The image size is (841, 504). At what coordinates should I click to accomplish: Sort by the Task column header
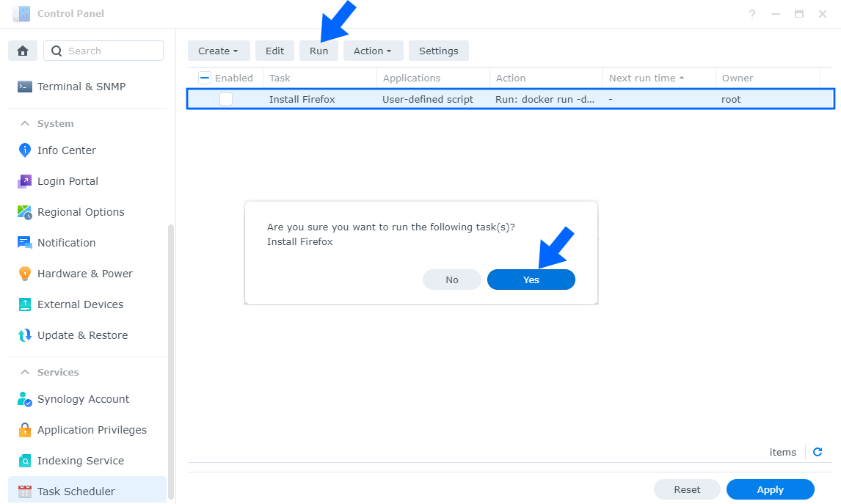click(320, 78)
